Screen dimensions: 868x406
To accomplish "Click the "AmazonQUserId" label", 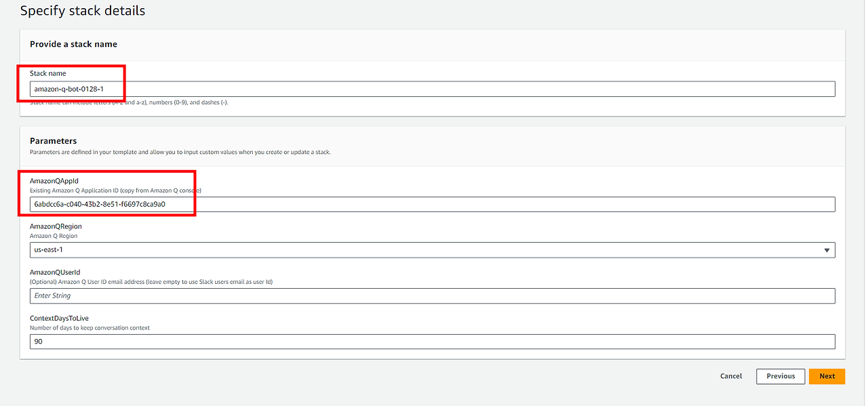I will (55, 272).
